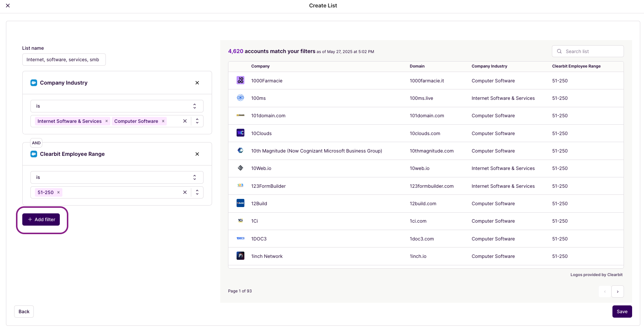Edit the List name field

tap(64, 60)
